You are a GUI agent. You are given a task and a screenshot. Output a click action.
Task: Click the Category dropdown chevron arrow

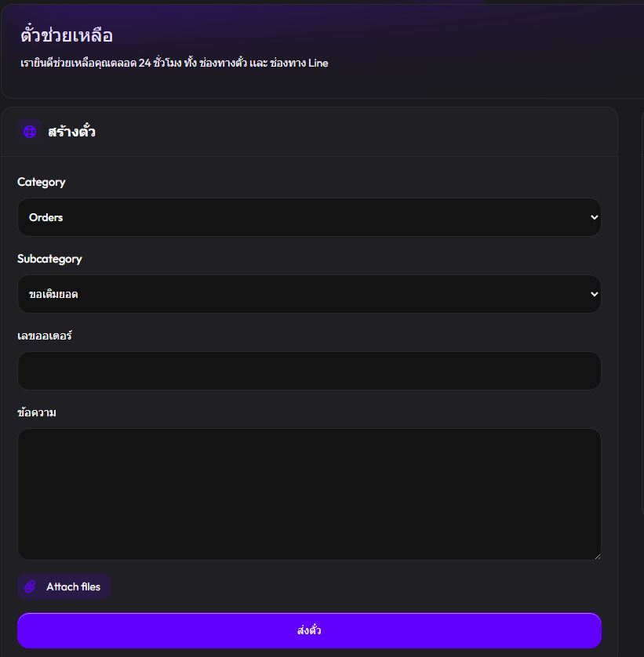point(594,217)
